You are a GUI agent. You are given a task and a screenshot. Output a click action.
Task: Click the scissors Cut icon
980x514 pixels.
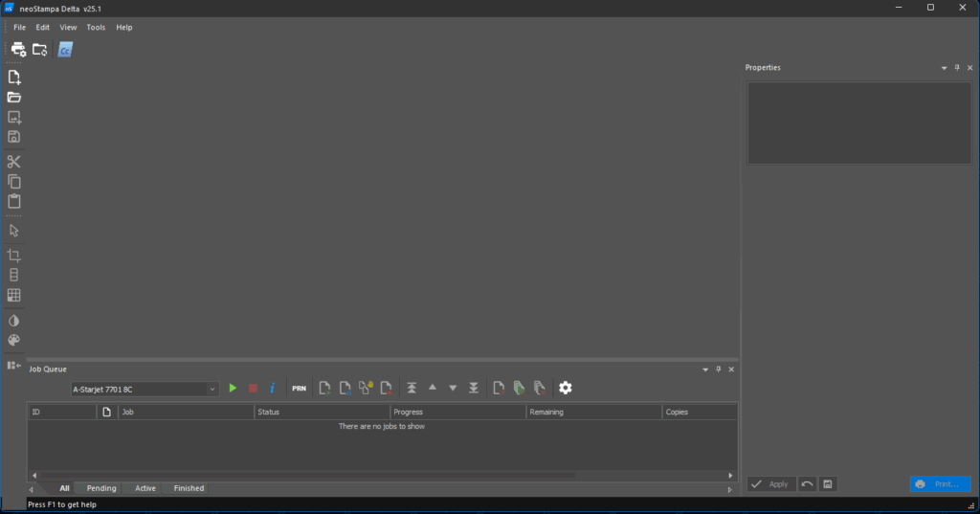coord(14,162)
